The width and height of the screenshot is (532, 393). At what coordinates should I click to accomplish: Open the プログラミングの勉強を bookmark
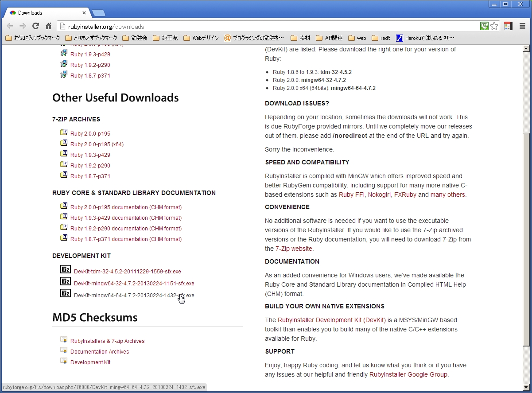point(254,38)
